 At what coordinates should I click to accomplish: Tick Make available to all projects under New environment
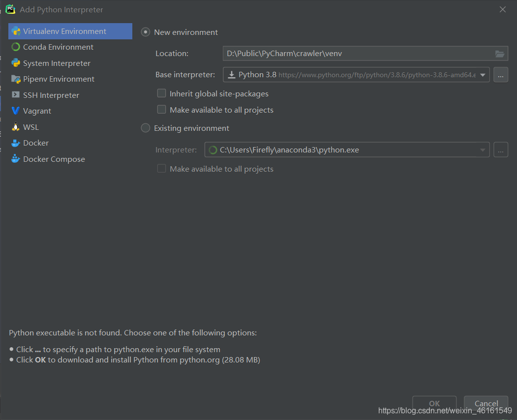tap(161, 110)
